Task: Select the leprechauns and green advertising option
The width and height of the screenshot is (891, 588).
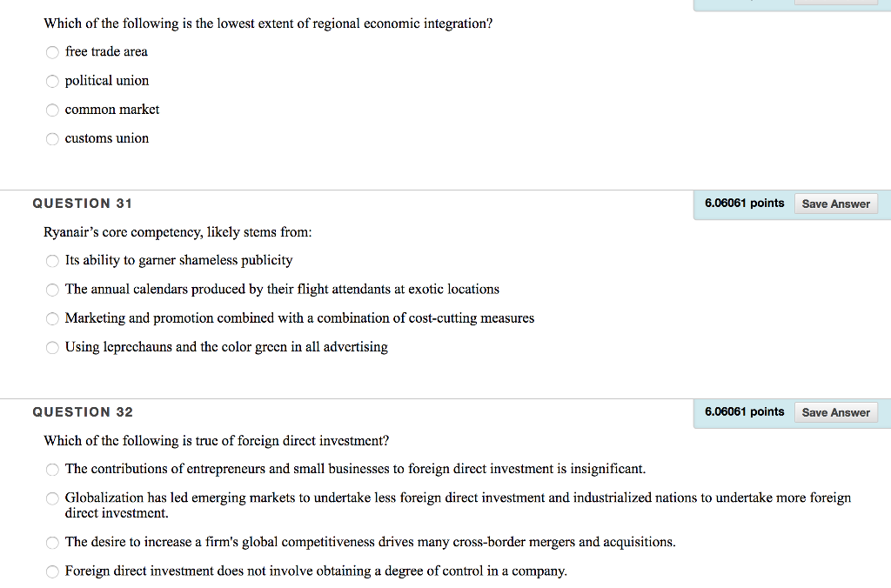Action: point(52,347)
